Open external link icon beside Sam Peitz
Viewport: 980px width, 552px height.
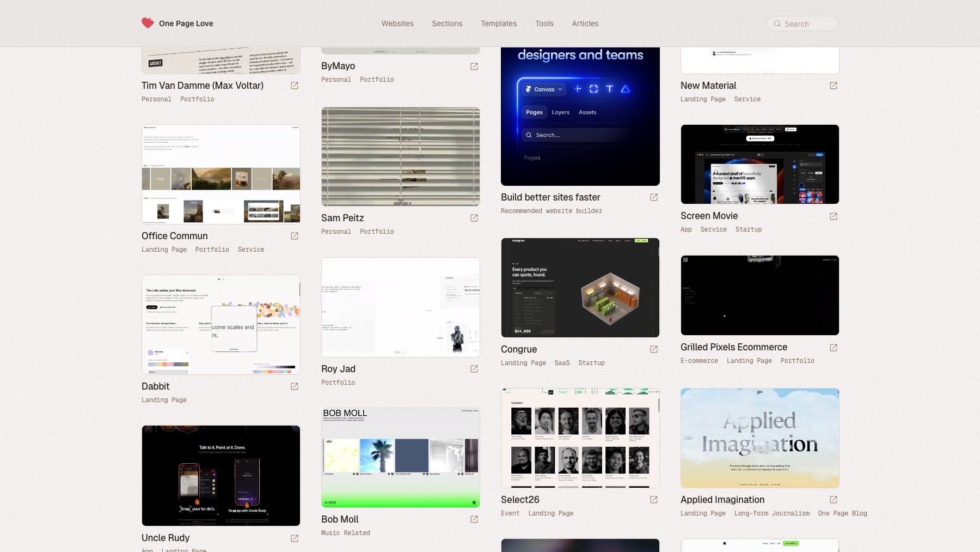point(474,218)
